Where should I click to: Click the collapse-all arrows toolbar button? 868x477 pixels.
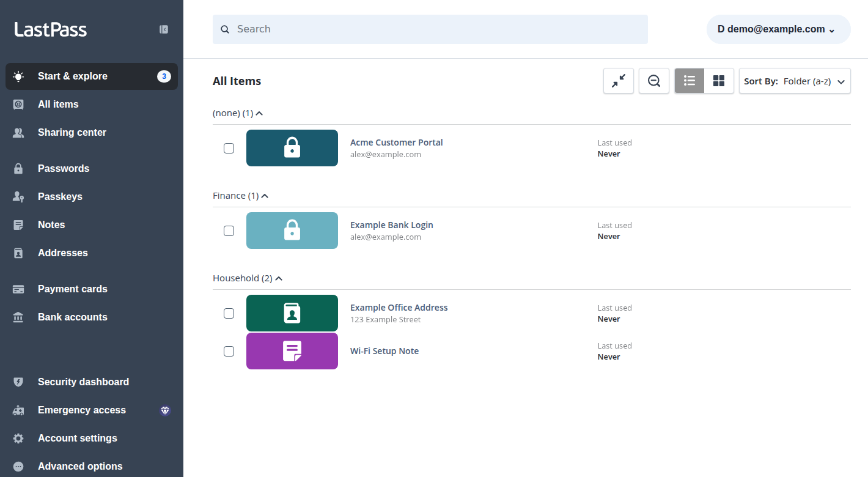[x=619, y=81]
